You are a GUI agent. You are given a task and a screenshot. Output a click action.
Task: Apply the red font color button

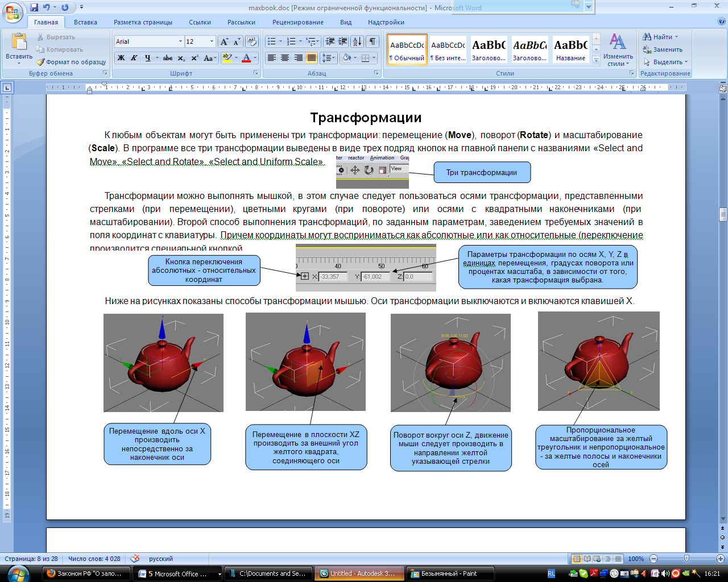click(x=246, y=58)
